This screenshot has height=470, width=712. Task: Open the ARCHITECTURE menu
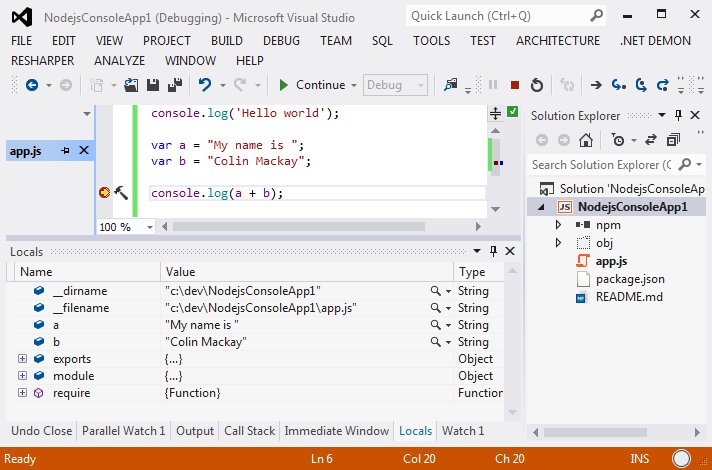pyautogui.click(x=558, y=41)
